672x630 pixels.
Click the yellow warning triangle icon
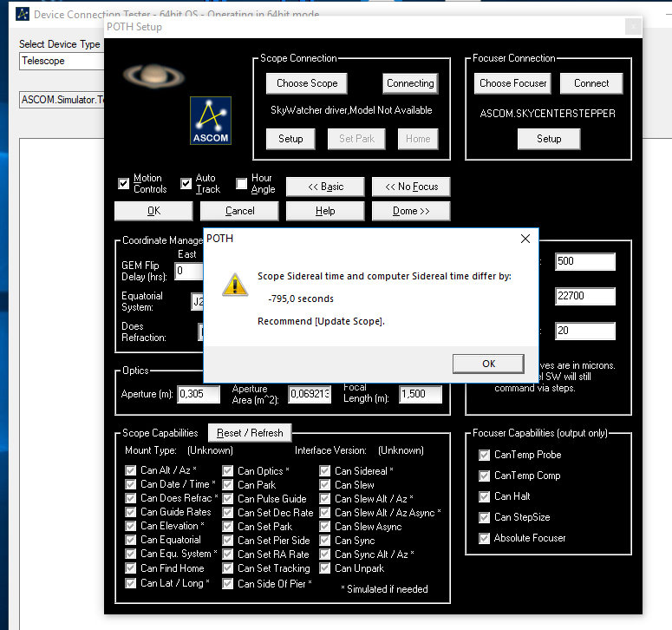click(235, 285)
